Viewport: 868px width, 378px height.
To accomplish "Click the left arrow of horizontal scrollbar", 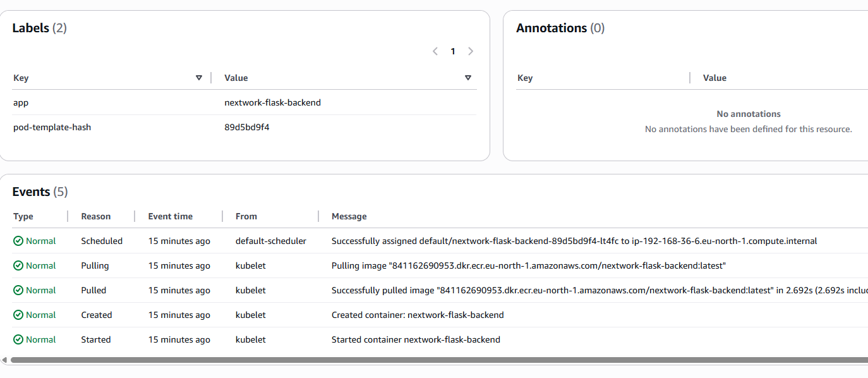I will coord(4,360).
